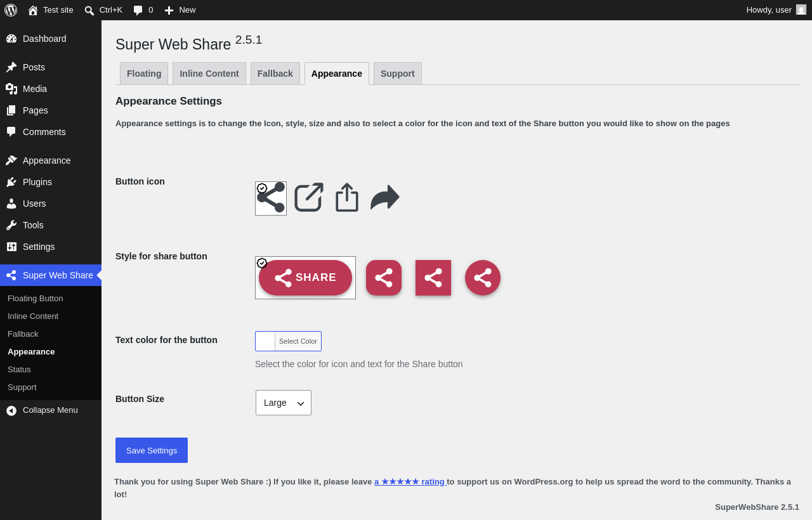Viewport: 812px width, 520px height.
Task: Switch to the Fallback tab
Action: [x=275, y=74]
